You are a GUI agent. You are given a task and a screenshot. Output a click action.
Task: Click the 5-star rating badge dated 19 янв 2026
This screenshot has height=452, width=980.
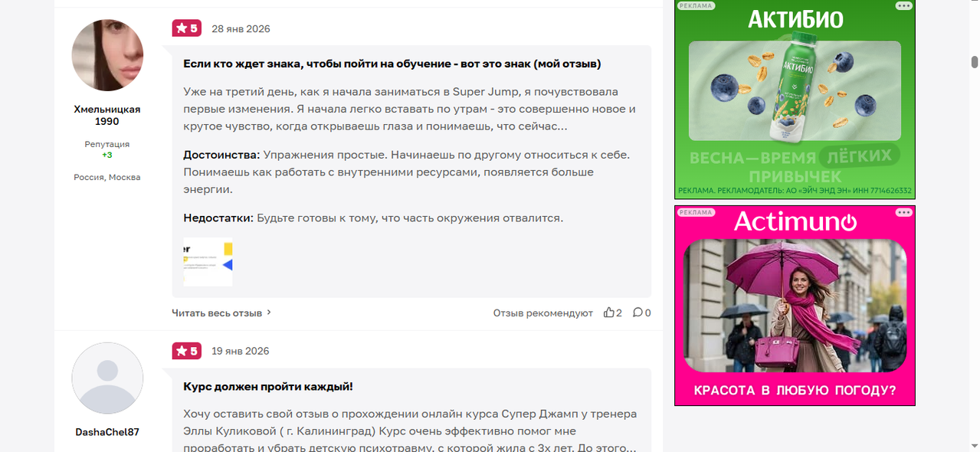186,351
